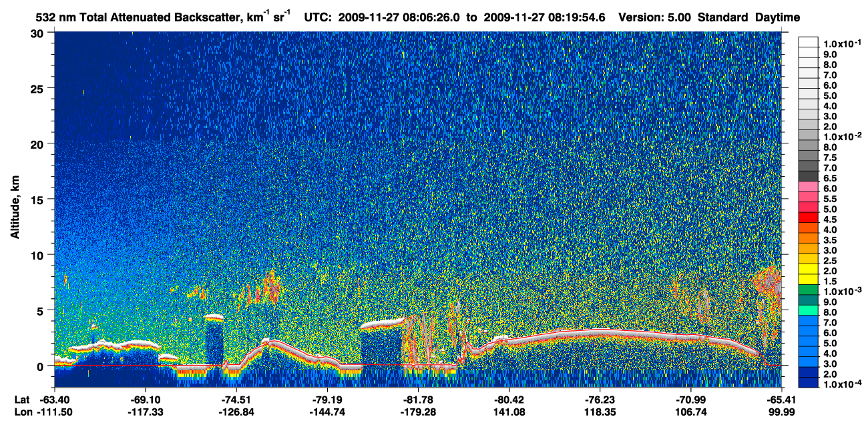The height and width of the screenshot is (445, 868).
Task: Click latitude value -63.40
Action: (x=54, y=400)
